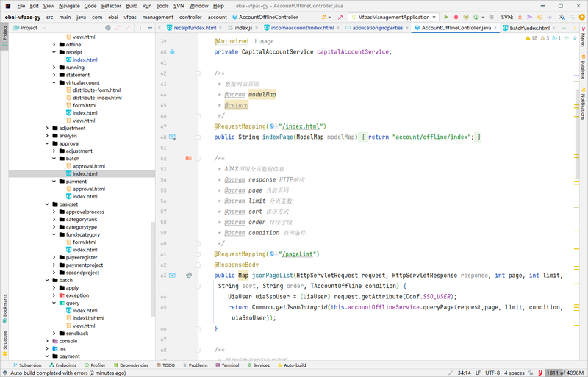This screenshot has height=377, width=588.
Task: Start debugging with the Debug bug icon
Action: [x=457, y=16]
